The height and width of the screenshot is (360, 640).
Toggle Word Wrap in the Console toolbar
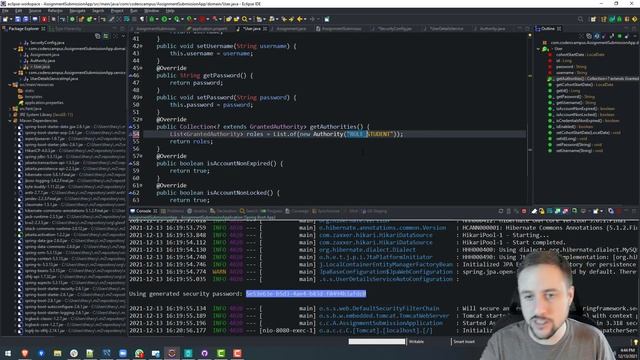(549, 211)
